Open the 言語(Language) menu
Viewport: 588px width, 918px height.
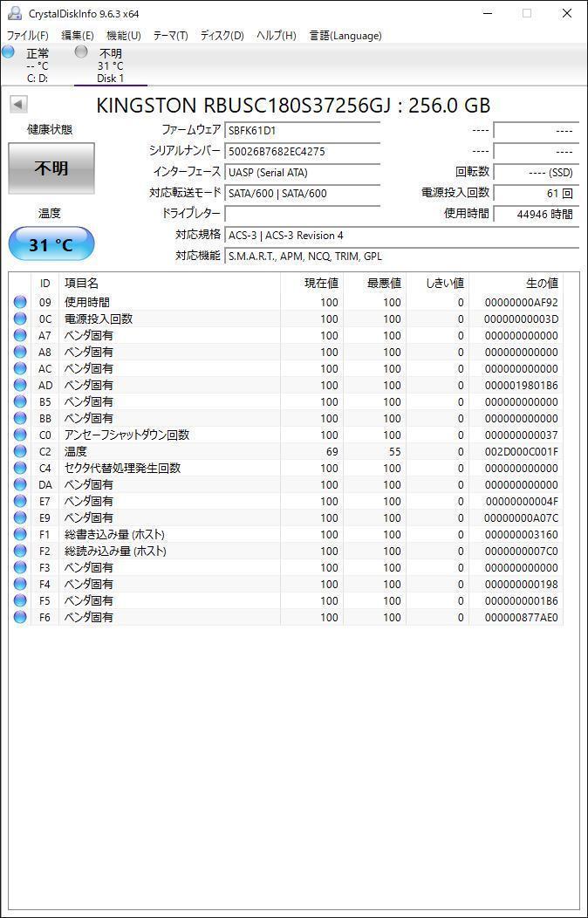click(345, 36)
